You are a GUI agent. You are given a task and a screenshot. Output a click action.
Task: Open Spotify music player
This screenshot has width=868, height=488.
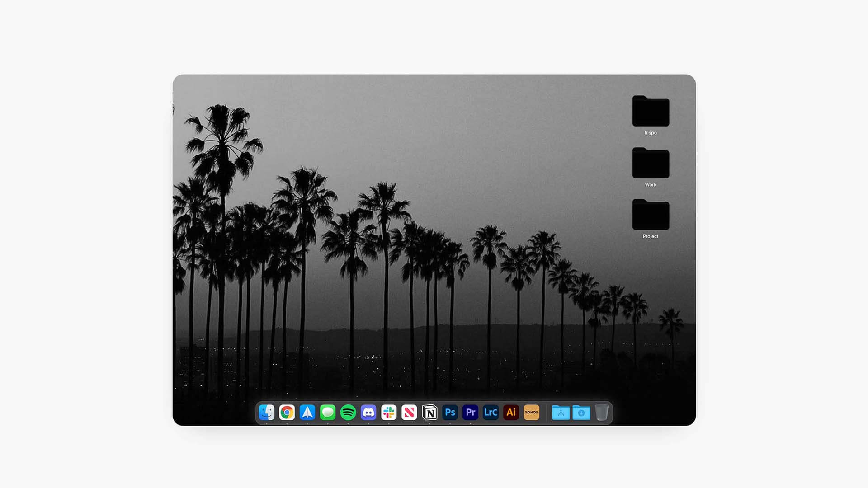pyautogui.click(x=348, y=413)
